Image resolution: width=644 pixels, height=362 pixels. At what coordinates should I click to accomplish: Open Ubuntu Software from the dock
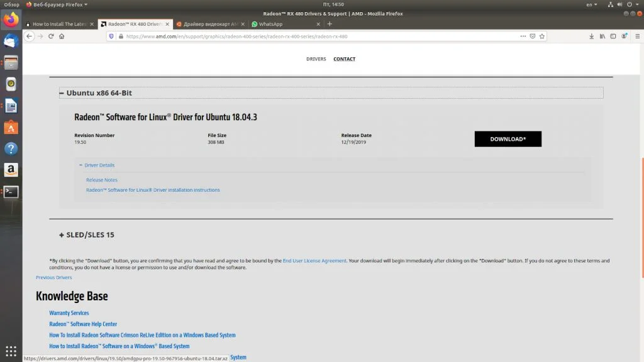tap(11, 128)
